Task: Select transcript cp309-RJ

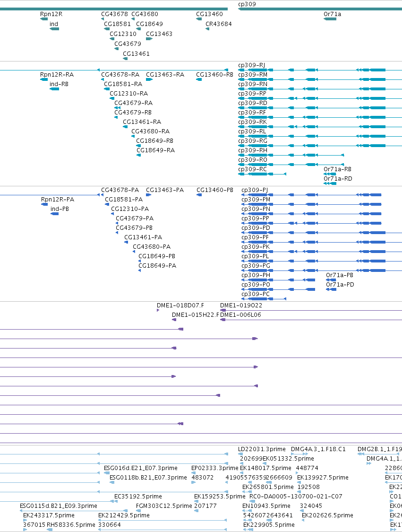Action: point(251,65)
